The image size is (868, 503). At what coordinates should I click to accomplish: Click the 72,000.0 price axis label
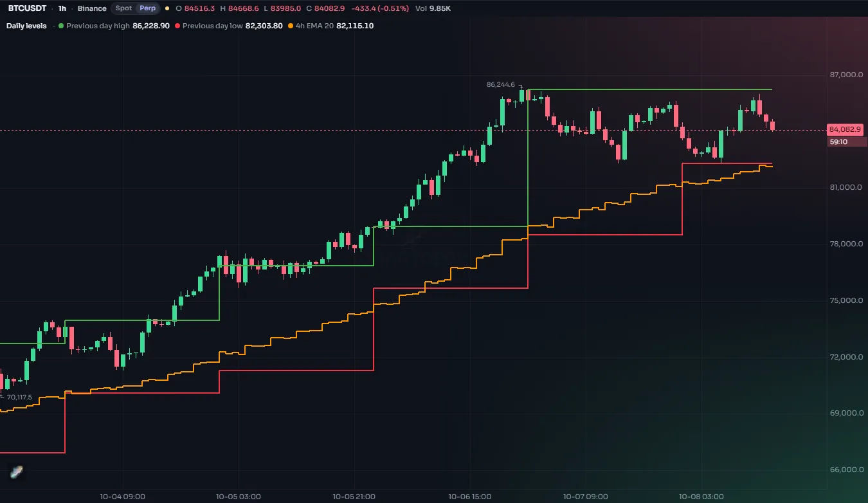point(847,357)
